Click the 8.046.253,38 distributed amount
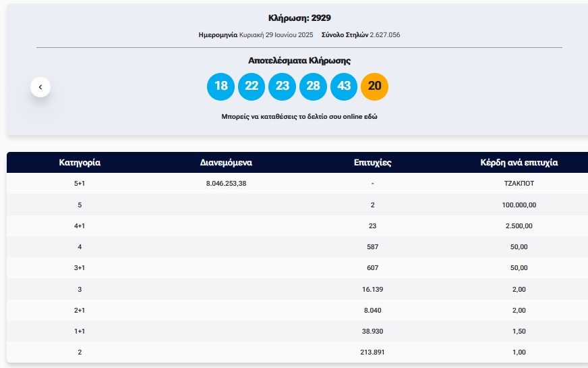The height and width of the screenshot is (368, 588). point(226,184)
